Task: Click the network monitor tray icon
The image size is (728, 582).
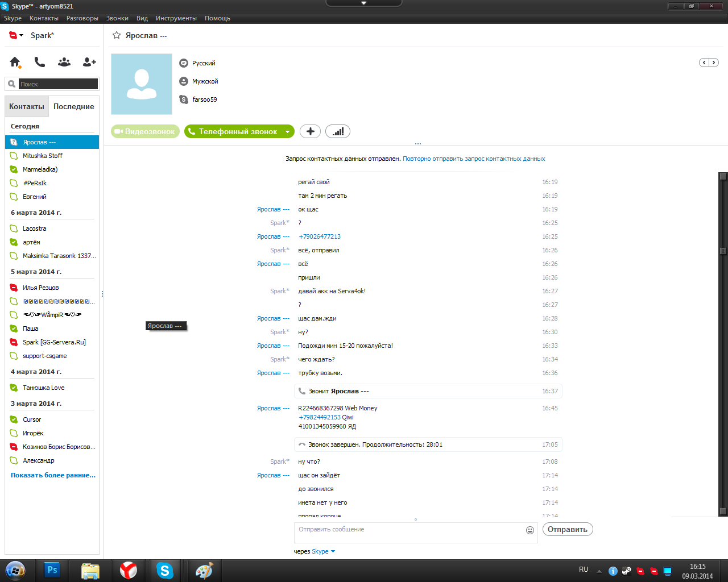Action: 668,571
